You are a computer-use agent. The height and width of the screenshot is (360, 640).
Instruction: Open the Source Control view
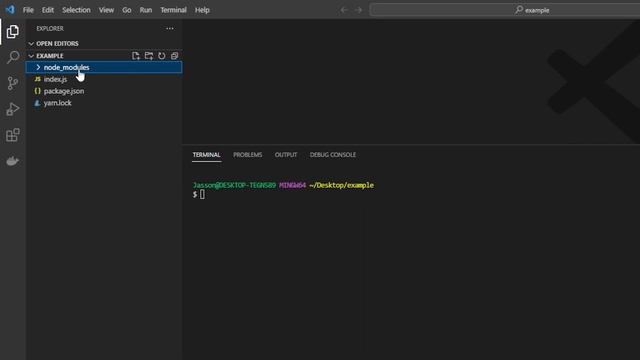tap(13, 83)
